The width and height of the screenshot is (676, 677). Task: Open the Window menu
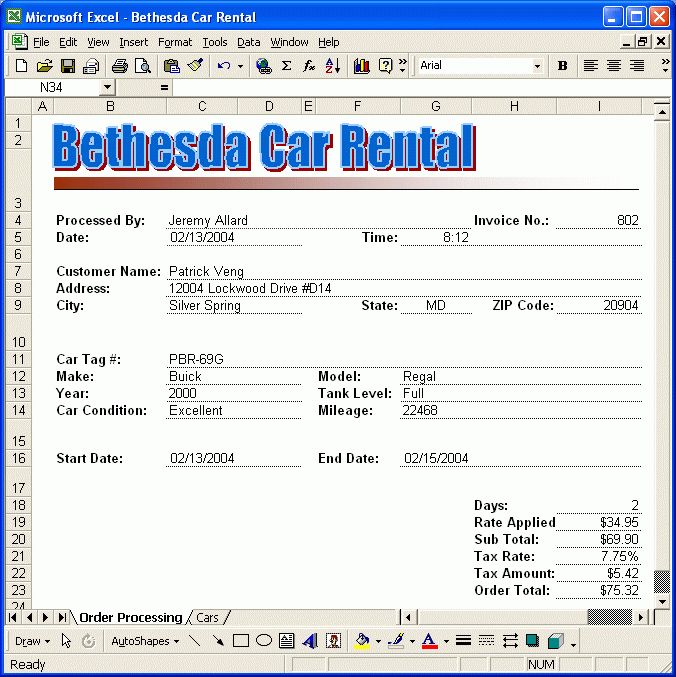[x=289, y=42]
